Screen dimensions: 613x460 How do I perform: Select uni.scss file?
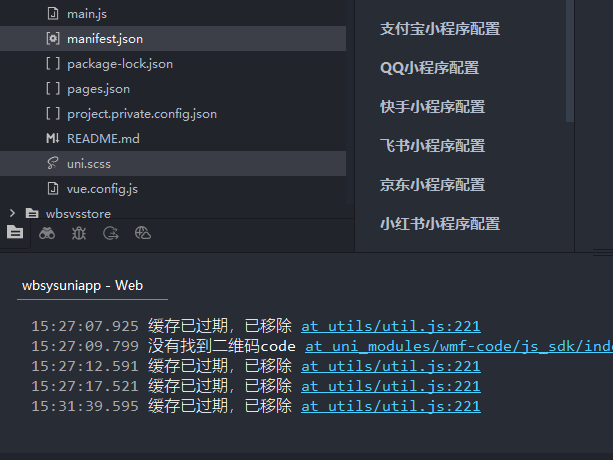(173, 164)
